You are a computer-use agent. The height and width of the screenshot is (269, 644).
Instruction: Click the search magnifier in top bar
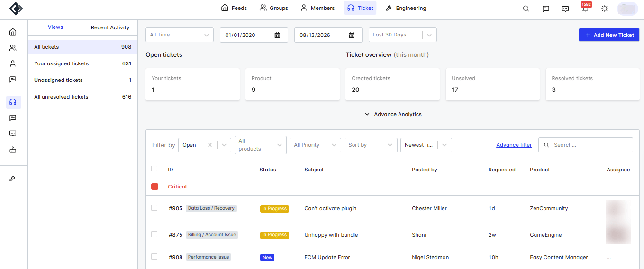coord(526,9)
